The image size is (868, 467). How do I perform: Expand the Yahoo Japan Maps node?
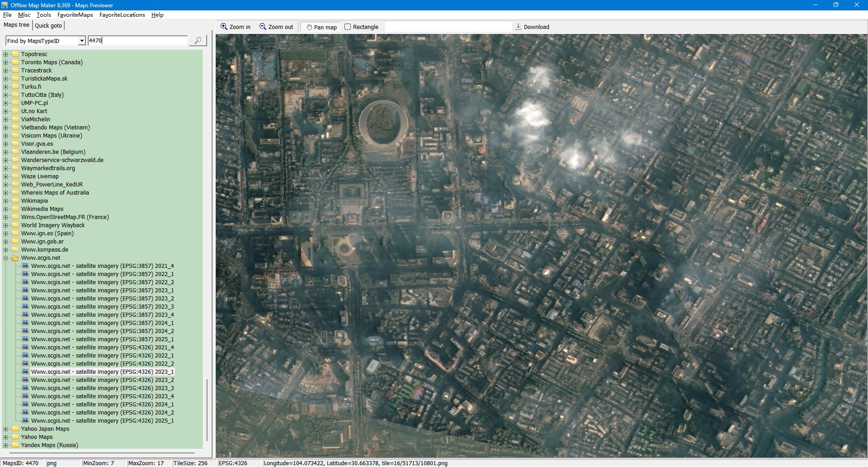(6, 429)
